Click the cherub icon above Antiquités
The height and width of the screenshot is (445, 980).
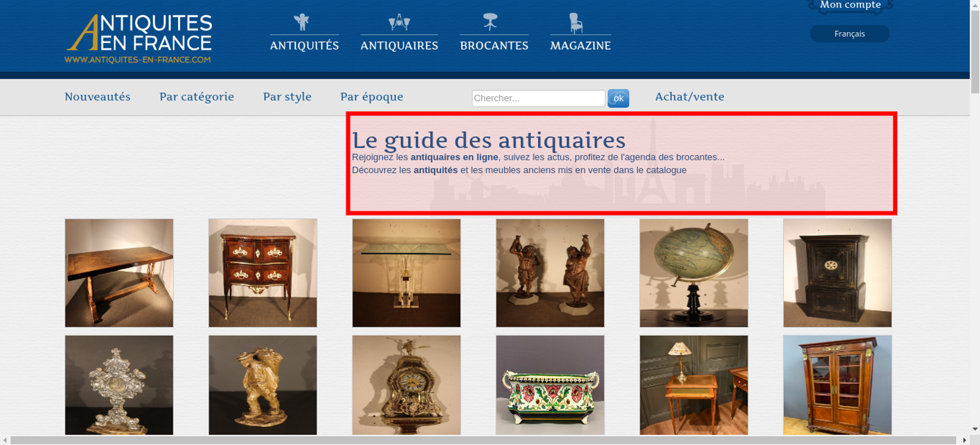[x=301, y=22]
